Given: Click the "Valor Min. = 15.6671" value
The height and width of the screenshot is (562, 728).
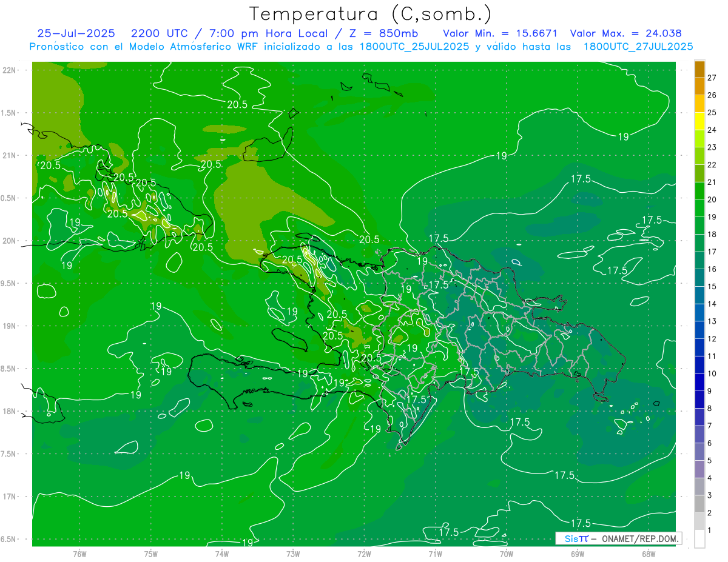Looking at the screenshot, I should [x=500, y=33].
